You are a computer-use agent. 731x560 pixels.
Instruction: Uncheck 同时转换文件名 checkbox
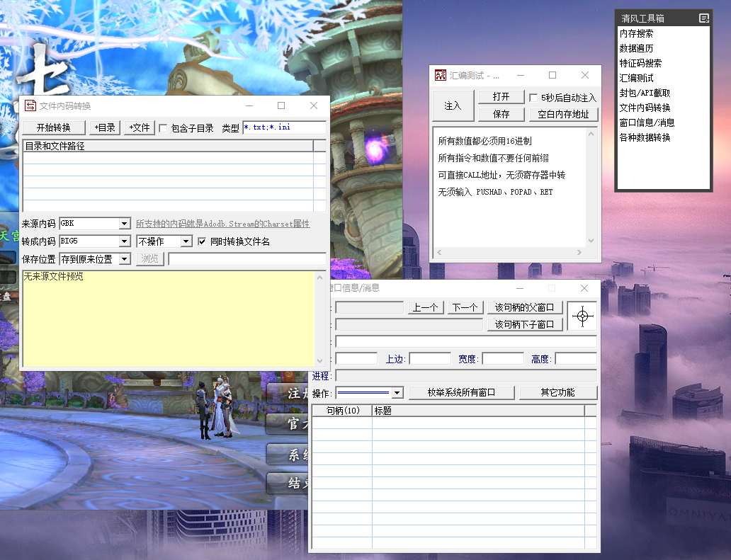pos(202,241)
